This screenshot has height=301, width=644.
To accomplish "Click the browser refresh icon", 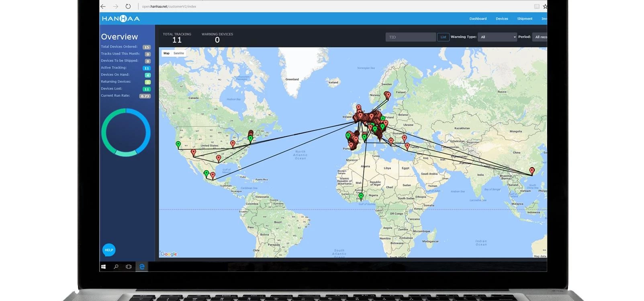I will coord(128,6).
